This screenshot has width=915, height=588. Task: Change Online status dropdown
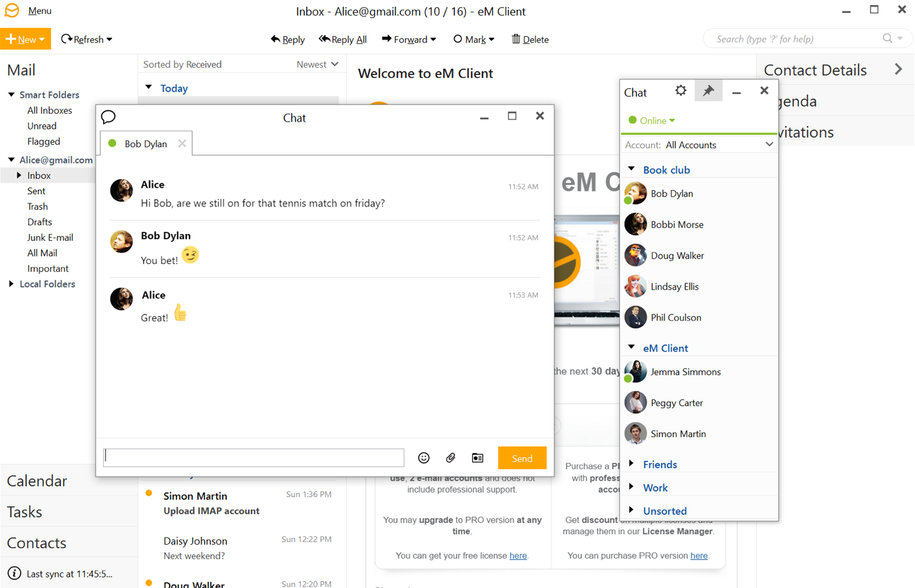(652, 120)
